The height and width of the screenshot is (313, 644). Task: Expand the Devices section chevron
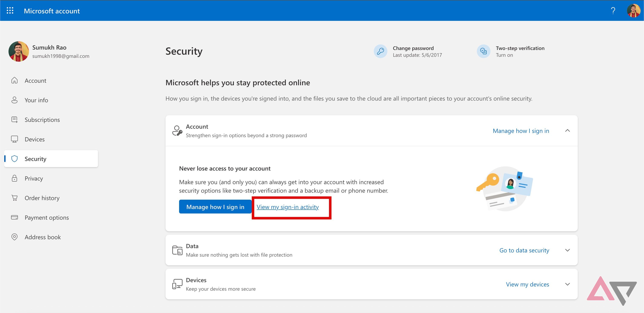[x=567, y=284]
